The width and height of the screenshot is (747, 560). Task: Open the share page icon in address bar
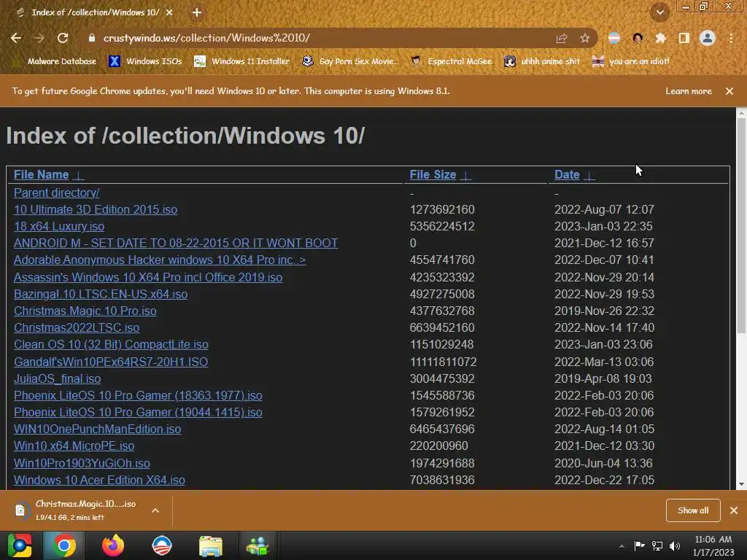(562, 38)
